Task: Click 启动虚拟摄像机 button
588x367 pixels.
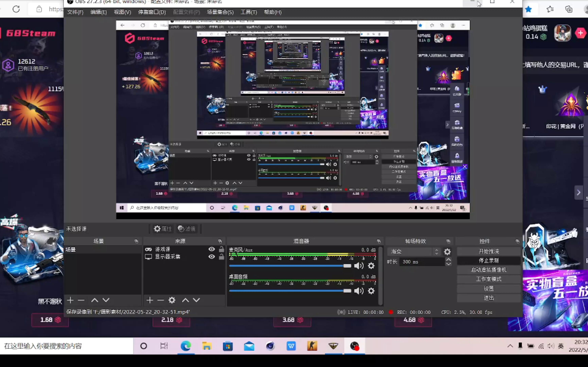Action: (489, 270)
